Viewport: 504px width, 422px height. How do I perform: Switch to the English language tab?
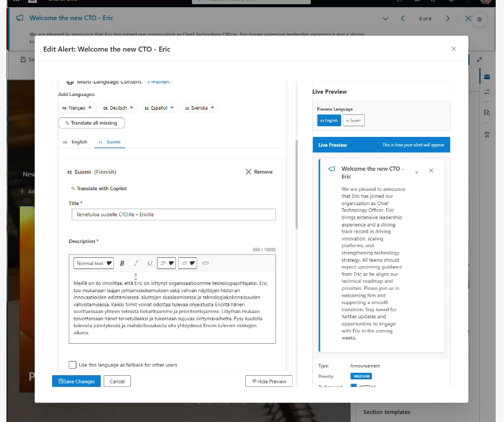75,142
